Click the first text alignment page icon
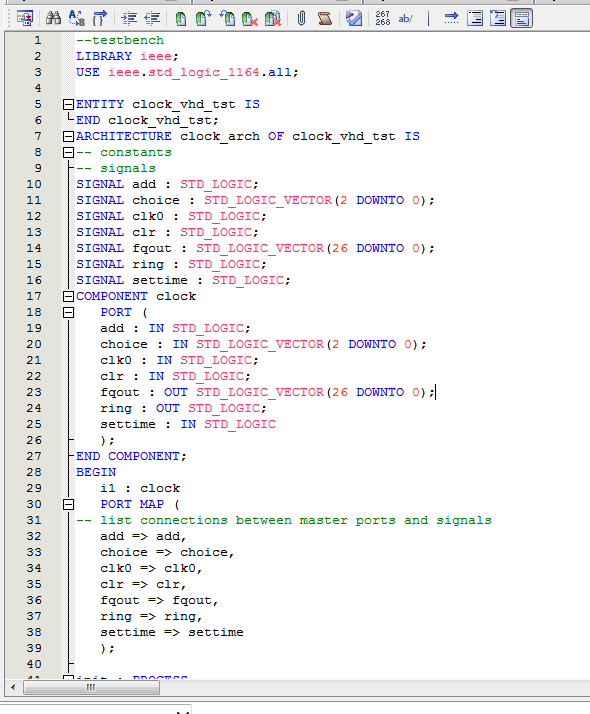 click(x=475, y=18)
